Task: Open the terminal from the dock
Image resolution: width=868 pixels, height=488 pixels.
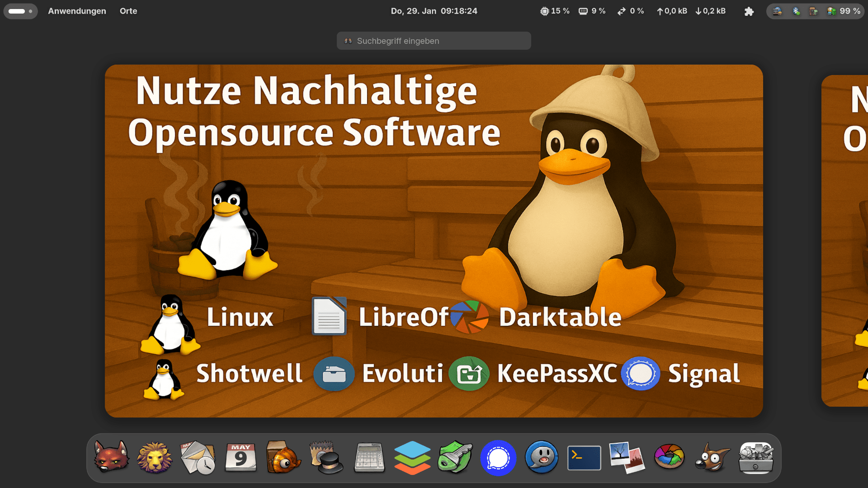Action: tap(584, 458)
